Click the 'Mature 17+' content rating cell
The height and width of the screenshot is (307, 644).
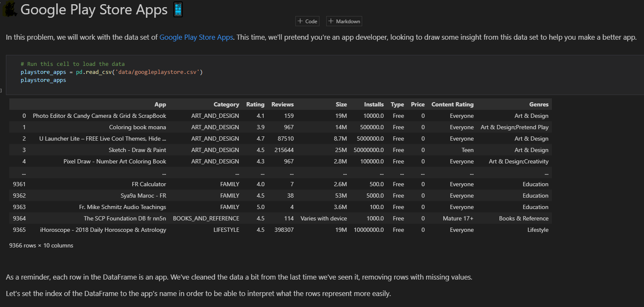click(458, 218)
